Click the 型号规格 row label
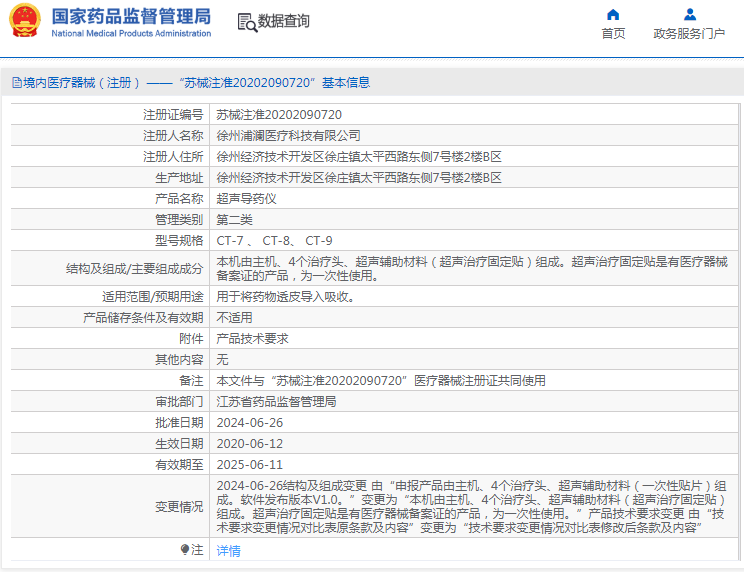 179,240
